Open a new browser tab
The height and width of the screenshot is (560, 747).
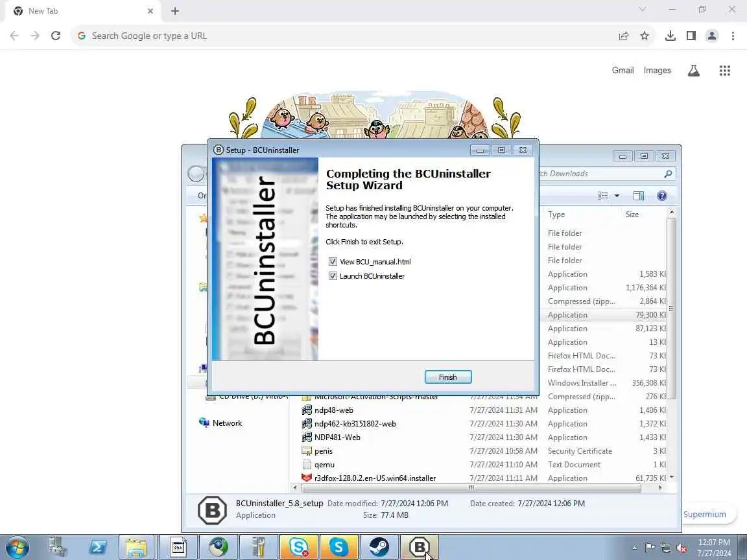175,11
